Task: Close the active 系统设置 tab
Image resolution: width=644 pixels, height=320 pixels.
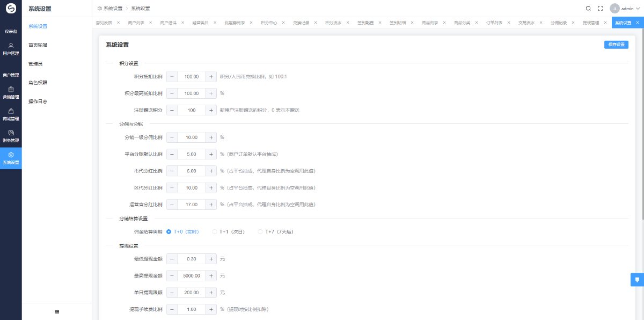Action: tap(638, 23)
